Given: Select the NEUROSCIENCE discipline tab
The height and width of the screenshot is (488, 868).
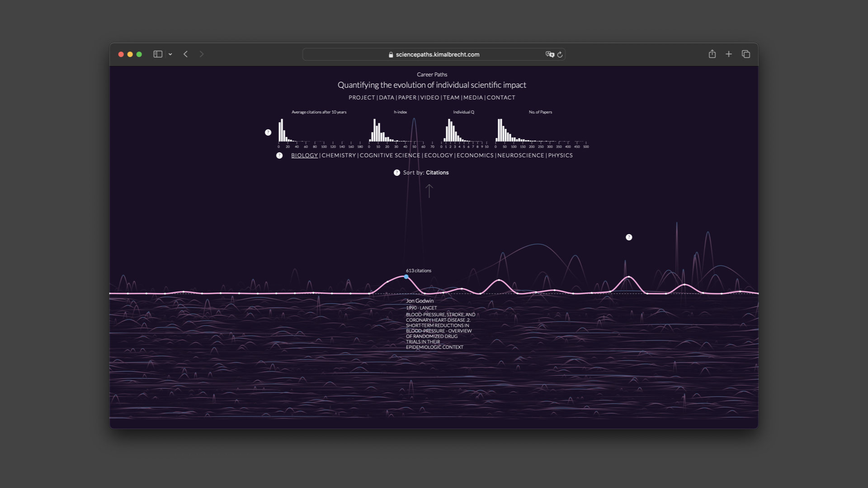Looking at the screenshot, I should click(x=521, y=155).
